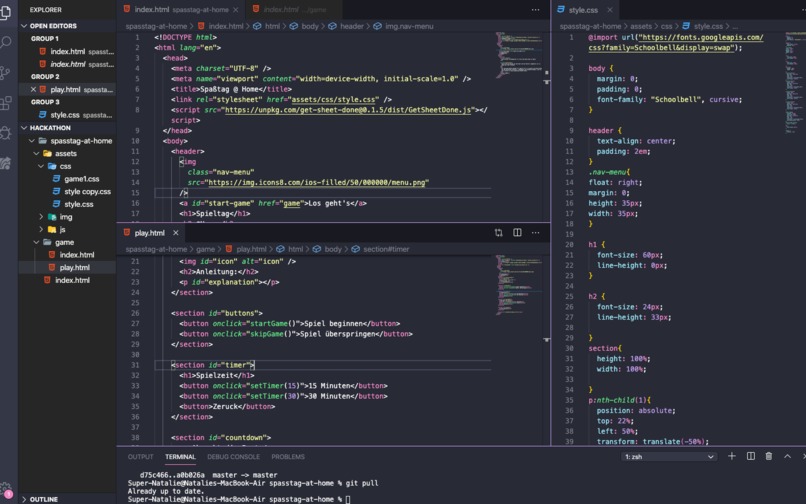Switch to the Problems panel tab
This screenshot has width=806, height=504.
point(288,457)
